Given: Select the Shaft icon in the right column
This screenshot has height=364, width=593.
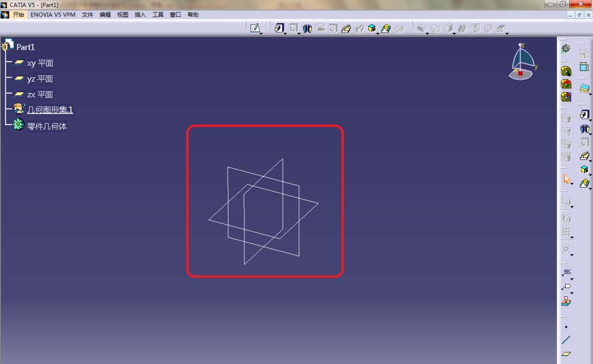Looking at the screenshot, I should click(x=584, y=129).
